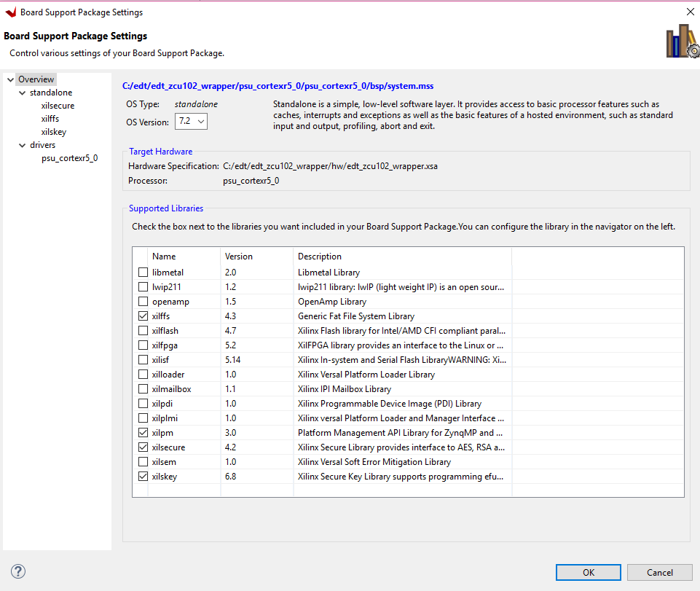Open the OS Version dropdown
The height and width of the screenshot is (591, 700).
[192, 121]
